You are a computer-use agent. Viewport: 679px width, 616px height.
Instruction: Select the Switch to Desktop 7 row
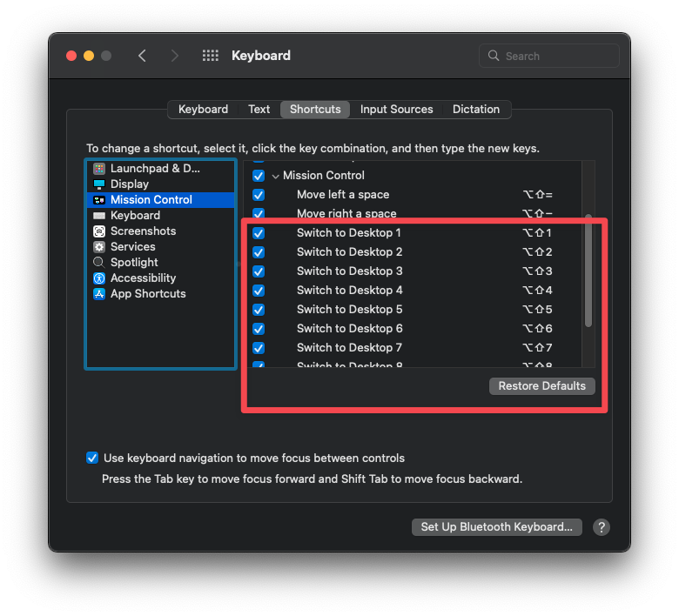(x=413, y=348)
